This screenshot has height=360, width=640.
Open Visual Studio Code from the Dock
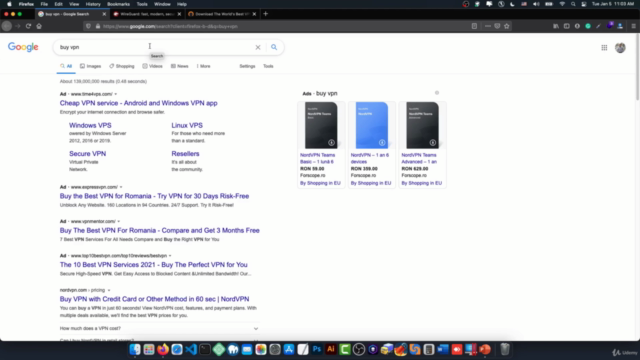pos(191,349)
